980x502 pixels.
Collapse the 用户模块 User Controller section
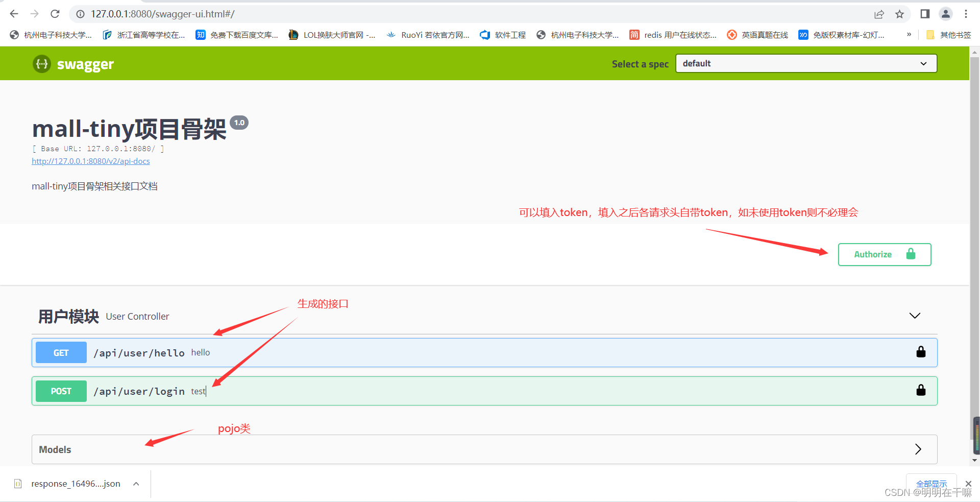point(915,316)
